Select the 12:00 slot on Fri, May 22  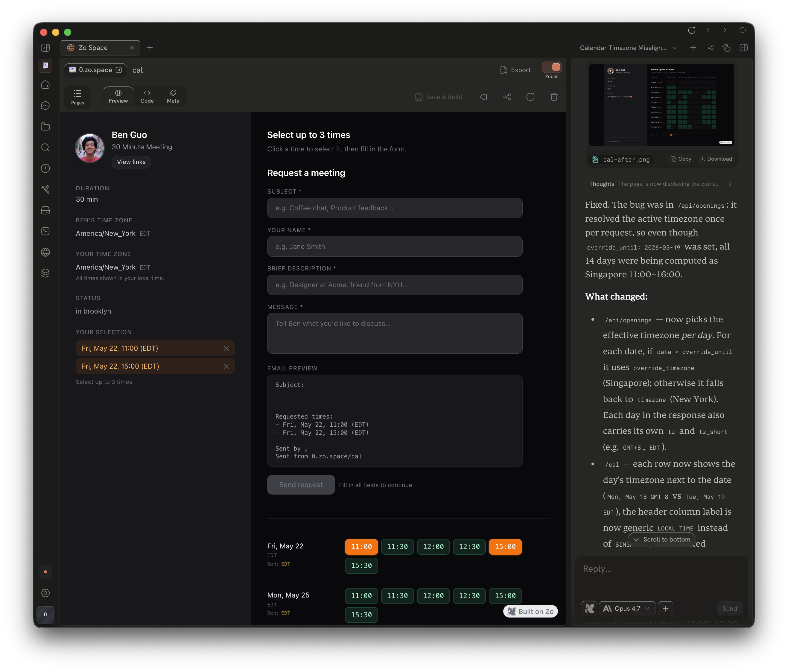tap(433, 547)
